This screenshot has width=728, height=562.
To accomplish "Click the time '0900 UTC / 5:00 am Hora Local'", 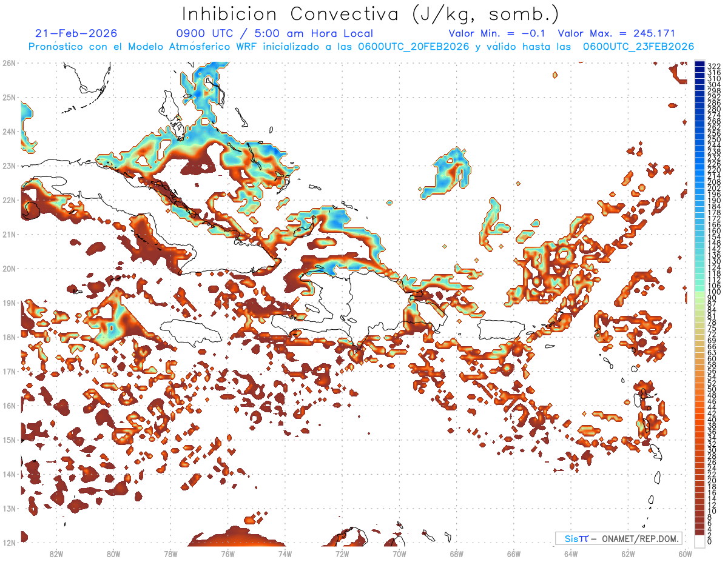I will (x=275, y=33).
